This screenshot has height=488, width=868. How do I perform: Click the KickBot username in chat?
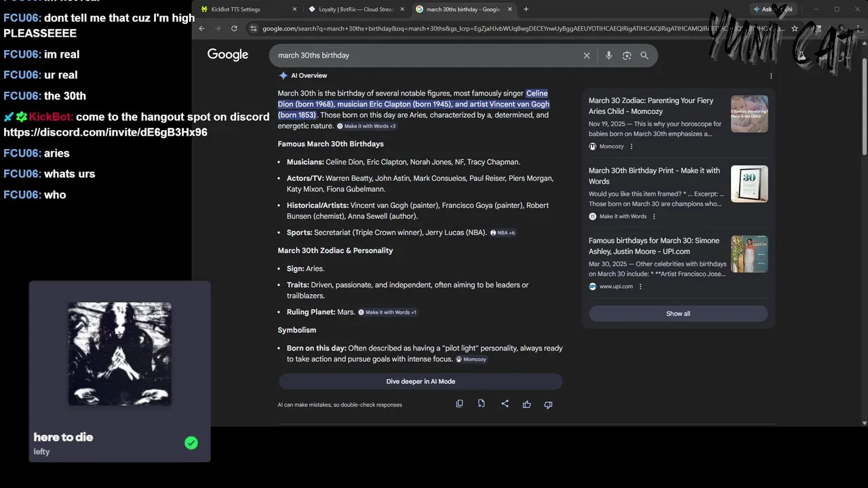pyautogui.click(x=50, y=117)
